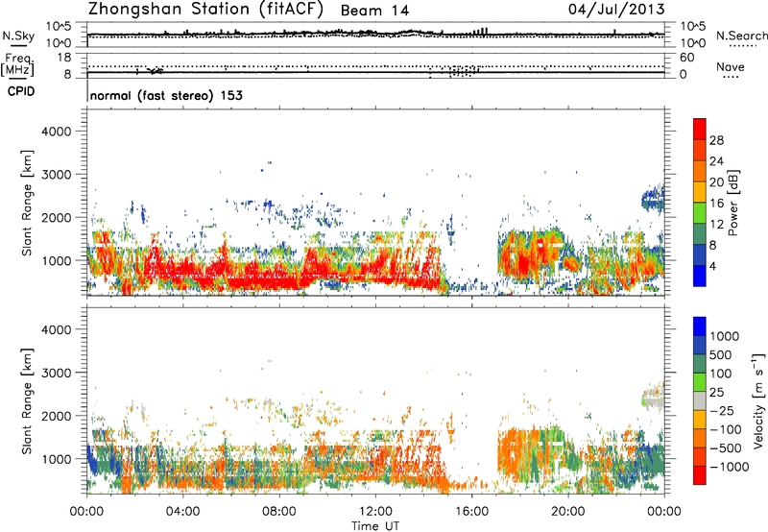
Task: Click the date '04/Jul/2013'
Action: pyautogui.click(x=616, y=10)
